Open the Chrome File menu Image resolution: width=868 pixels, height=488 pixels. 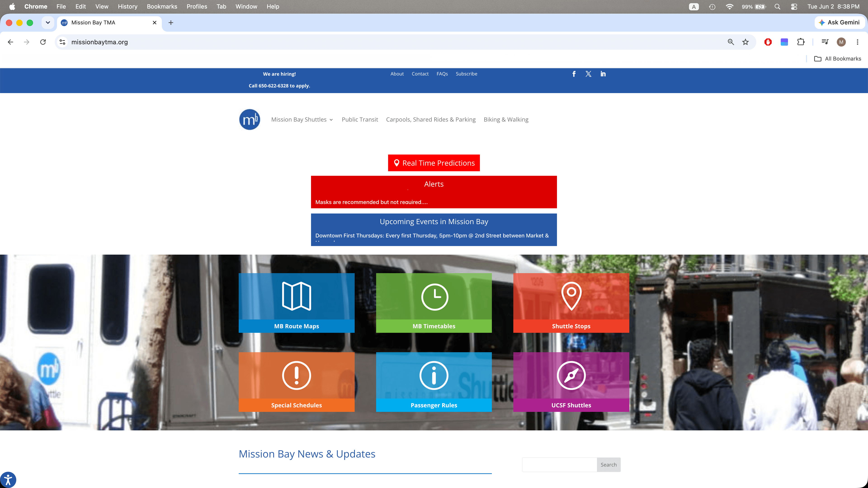coord(61,6)
